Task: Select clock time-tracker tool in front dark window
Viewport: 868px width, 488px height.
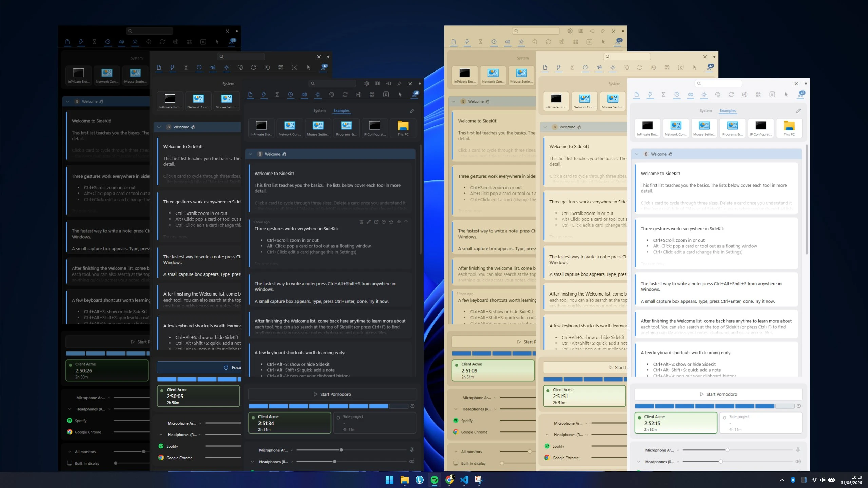Action: pos(291,95)
